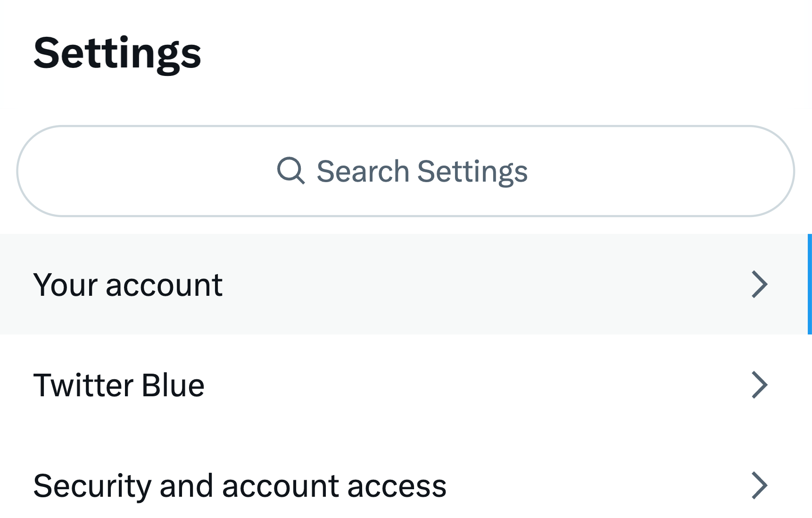
Task: Choose the Twitter Blue row in the settings list
Action: click(x=406, y=384)
